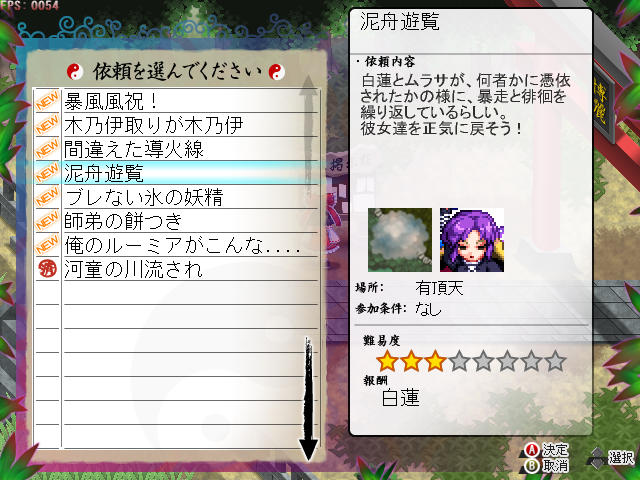The image size is (640, 480).
Task: Click the right yin-yang orb in the header
Action: [276, 72]
